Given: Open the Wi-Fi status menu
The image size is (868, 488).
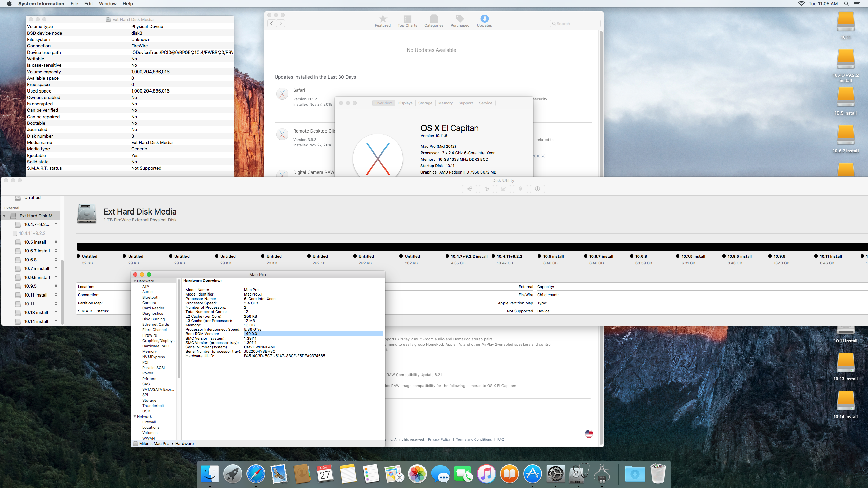Looking at the screenshot, I should [x=801, y=4].
